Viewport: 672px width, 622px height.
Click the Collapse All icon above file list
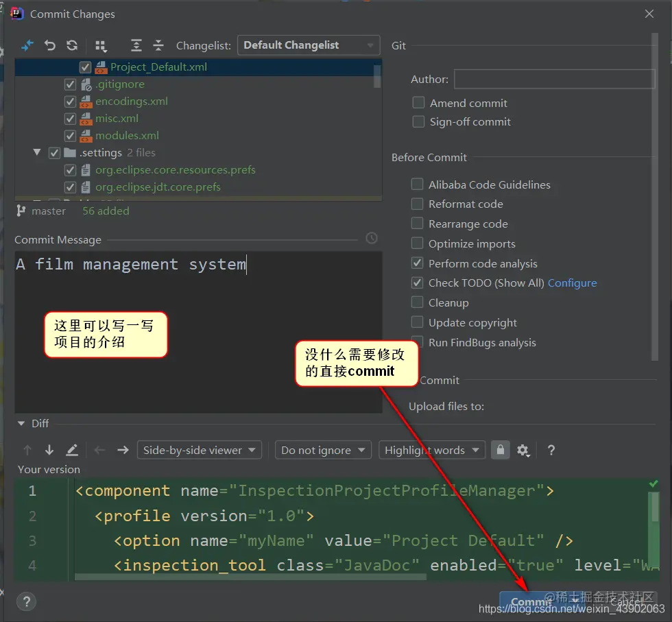[158, 45]
